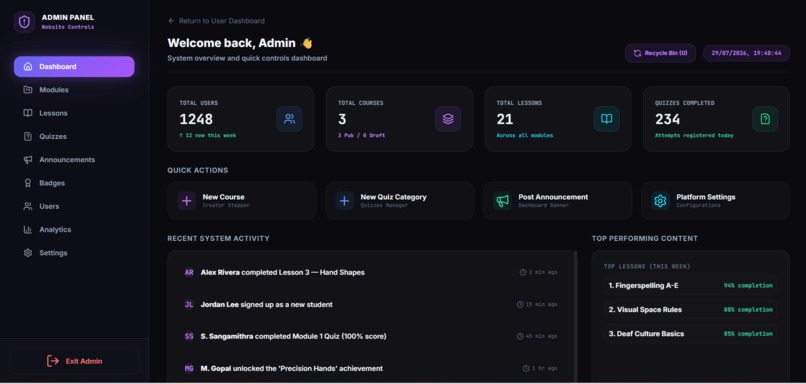Click the Attempts registered today text
This screenshot has width=806, height=384.
tap(694, 136)
